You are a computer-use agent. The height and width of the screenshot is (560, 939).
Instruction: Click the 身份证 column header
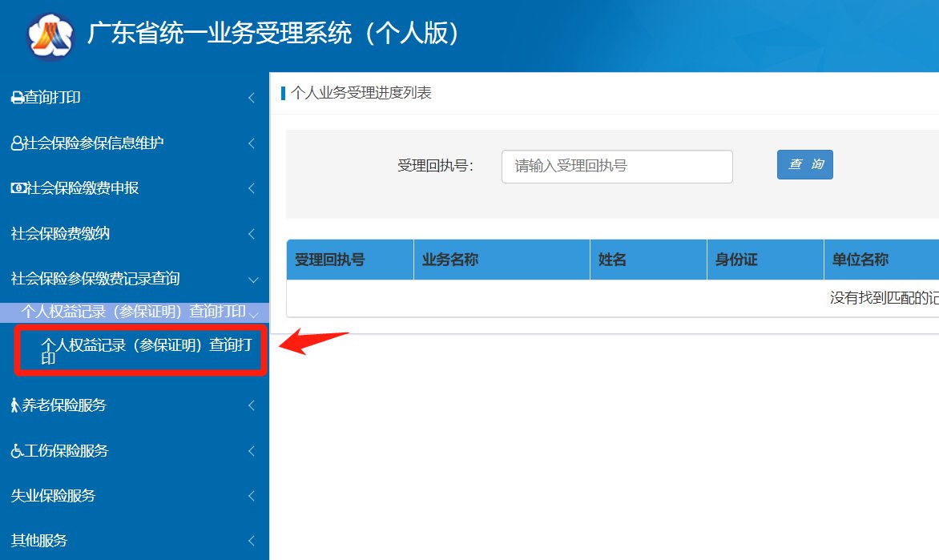[736, 260]
